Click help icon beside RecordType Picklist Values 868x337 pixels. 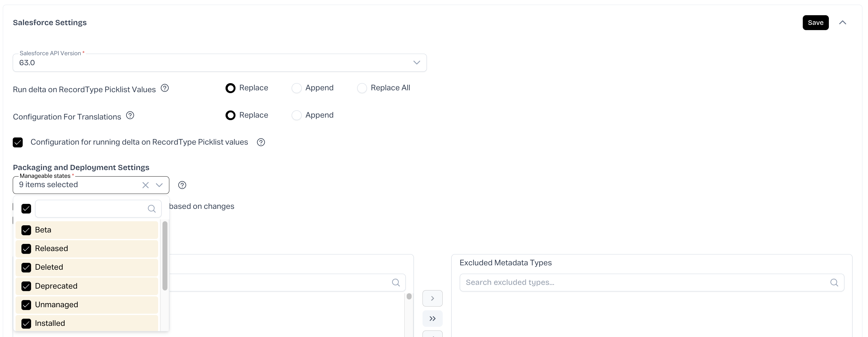pos(164,88)
